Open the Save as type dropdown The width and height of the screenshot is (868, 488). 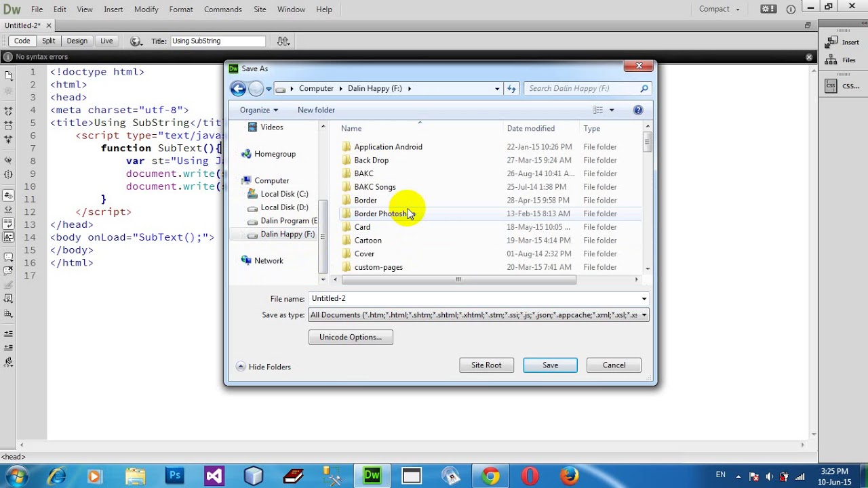coord(644,315)
